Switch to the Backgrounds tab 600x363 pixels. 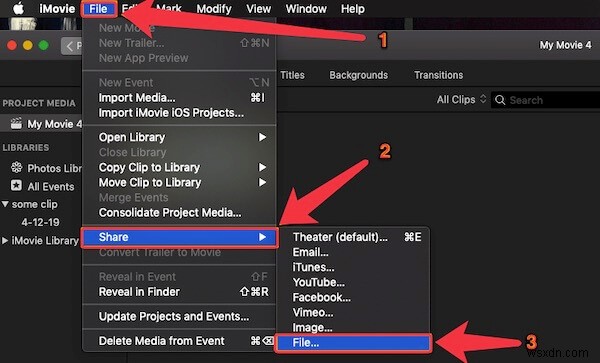tap(359, 75)
